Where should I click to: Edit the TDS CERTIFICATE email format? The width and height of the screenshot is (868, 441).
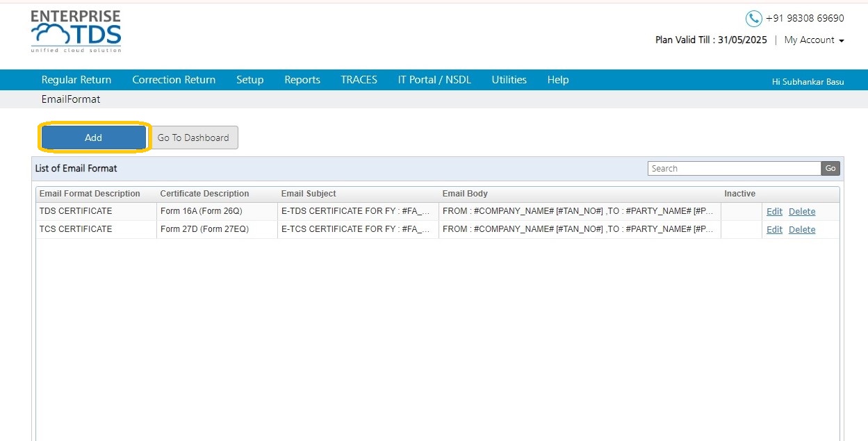[x=774, y=212]
